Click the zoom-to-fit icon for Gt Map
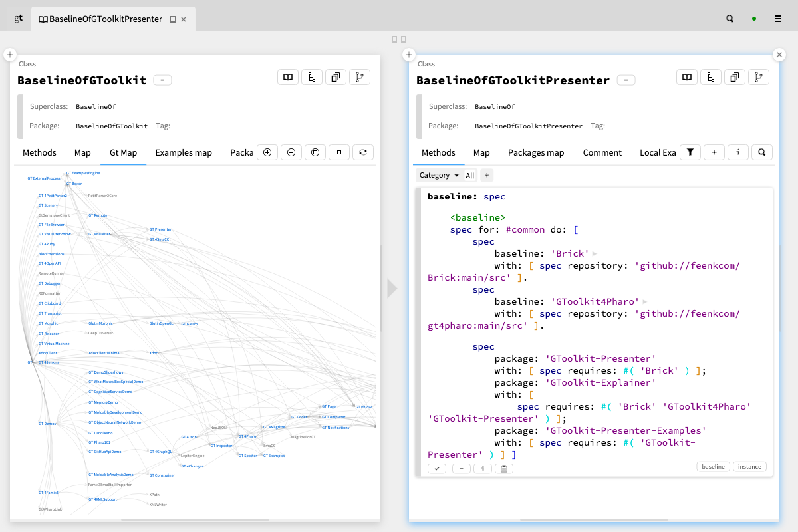798x532 pixels. click(315, 152)
